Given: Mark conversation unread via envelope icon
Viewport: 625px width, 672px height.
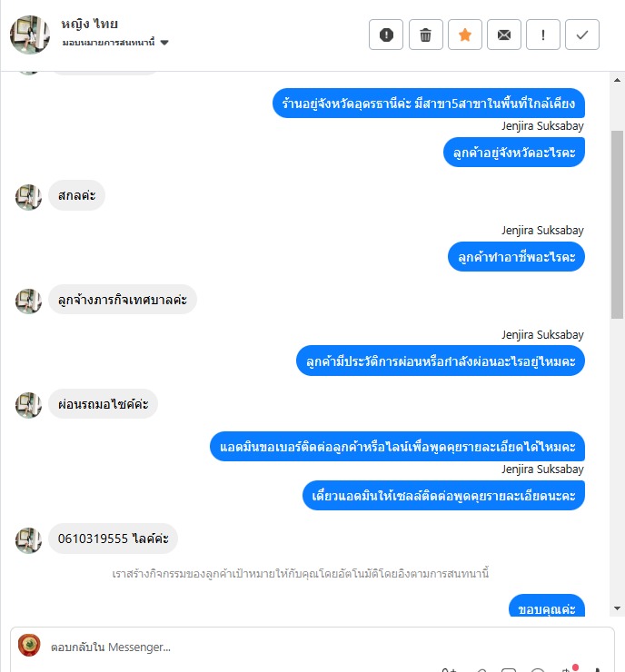Looking at the screenshot, I should [504, 35].
